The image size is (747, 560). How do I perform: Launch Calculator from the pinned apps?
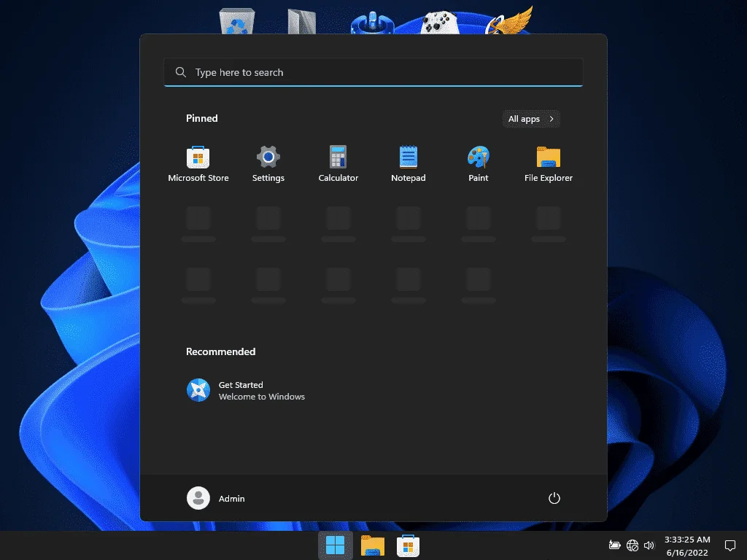tap(338, 164)
